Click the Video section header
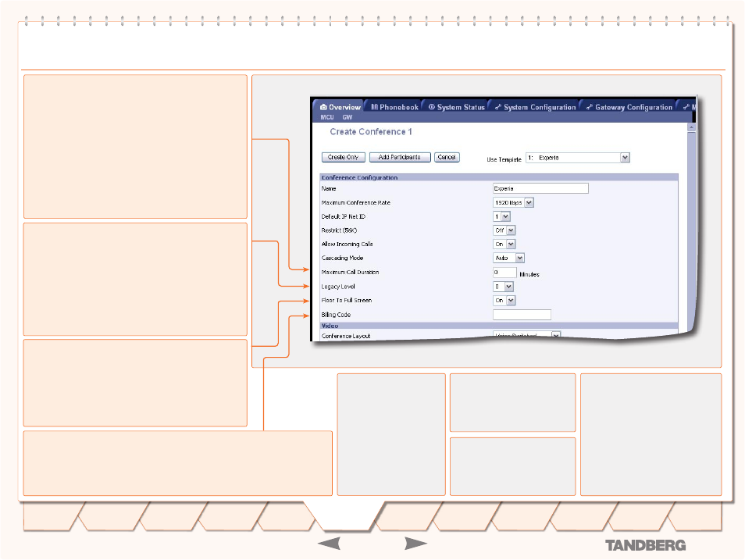This screenshot has width=745, height=560. pyautogui.click(x=499, y=326)
